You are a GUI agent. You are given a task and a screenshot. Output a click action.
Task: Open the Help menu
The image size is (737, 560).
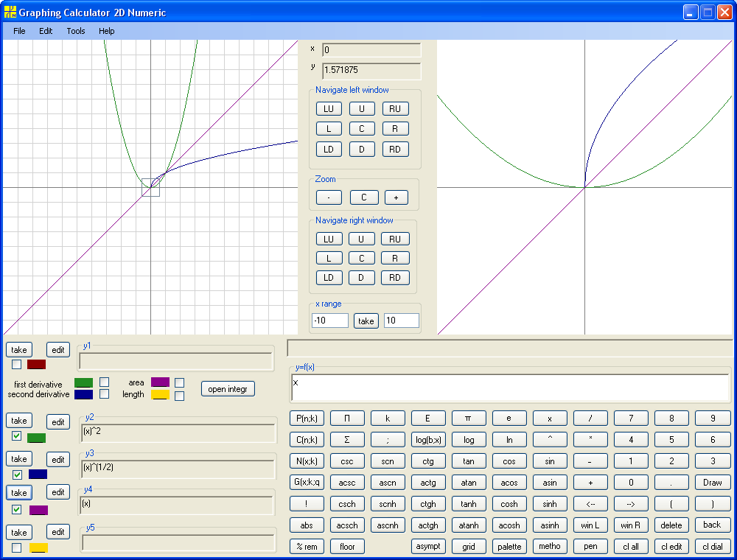[107, 31]
